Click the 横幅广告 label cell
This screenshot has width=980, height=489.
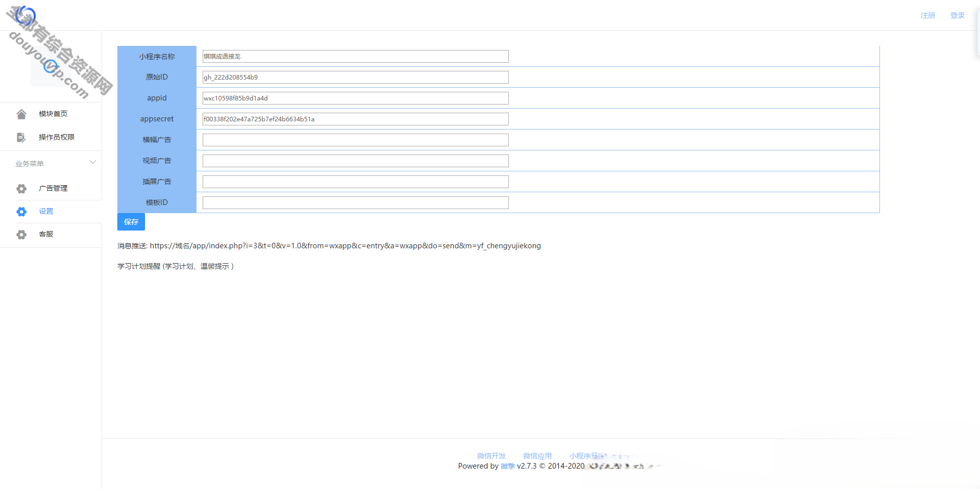(x=157, y=140)
